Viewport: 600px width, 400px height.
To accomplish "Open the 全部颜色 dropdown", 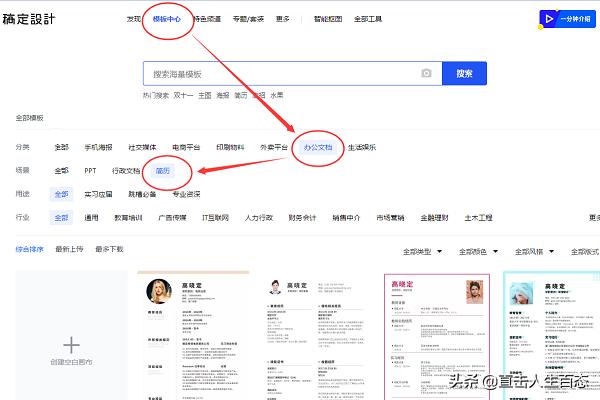I will (x=478, y=251).
